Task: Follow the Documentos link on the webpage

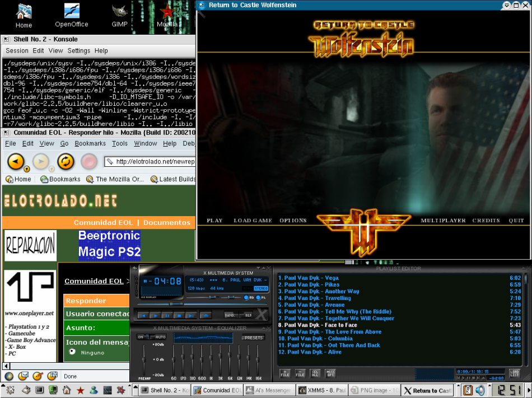Action: click(x=166, y=222)
